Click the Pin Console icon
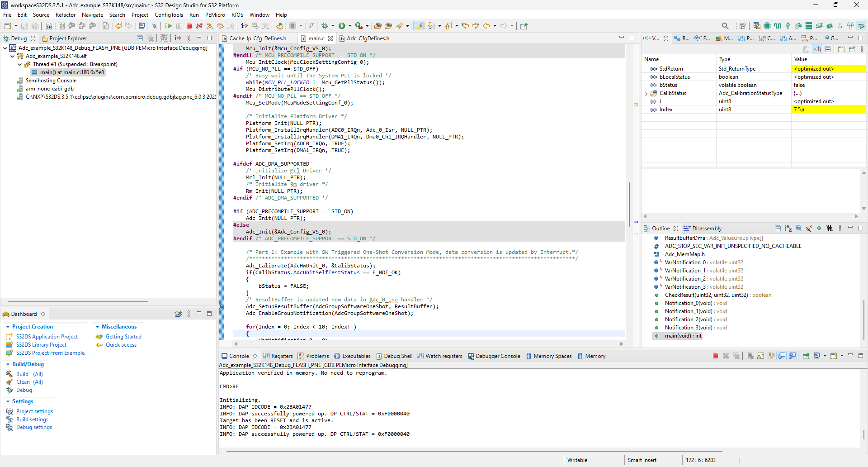 pos(806,356)
